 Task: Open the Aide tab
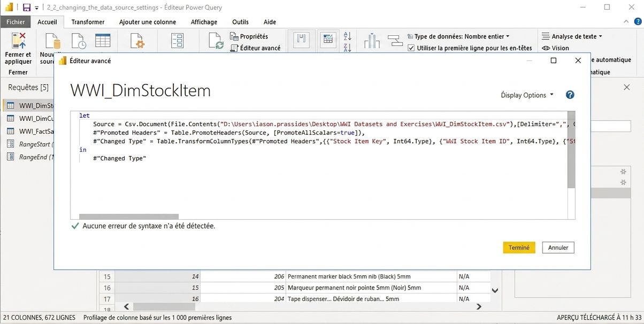270,22
